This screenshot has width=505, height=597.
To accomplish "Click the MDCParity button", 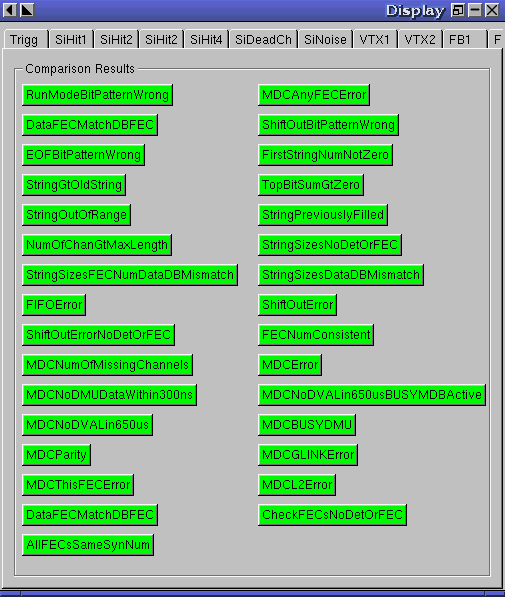I will 56,455.
